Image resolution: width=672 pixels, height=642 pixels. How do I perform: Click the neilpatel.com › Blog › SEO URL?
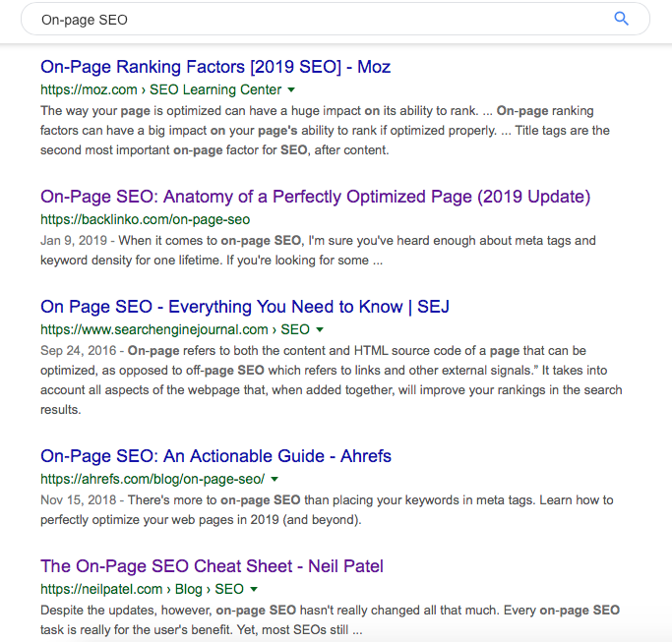coord(143,589)
